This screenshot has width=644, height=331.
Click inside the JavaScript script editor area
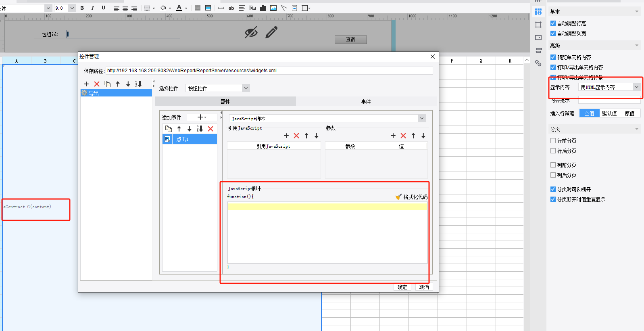327,234
